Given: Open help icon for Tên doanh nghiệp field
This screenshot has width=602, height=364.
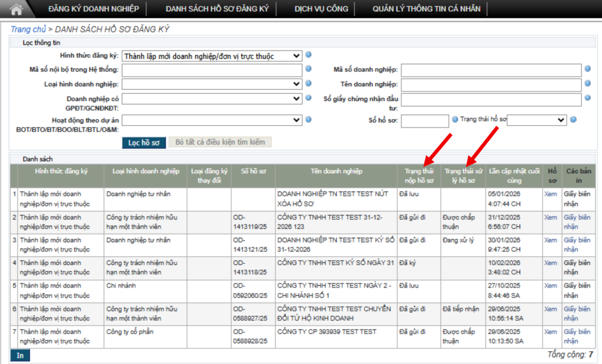Looking at the screenshot, I should (588, 83).
